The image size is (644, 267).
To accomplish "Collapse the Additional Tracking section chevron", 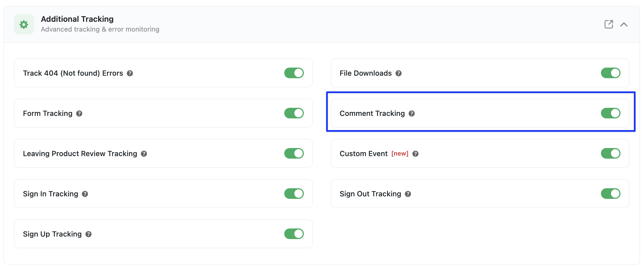I will pyautogui.click(x=624, y=25).
